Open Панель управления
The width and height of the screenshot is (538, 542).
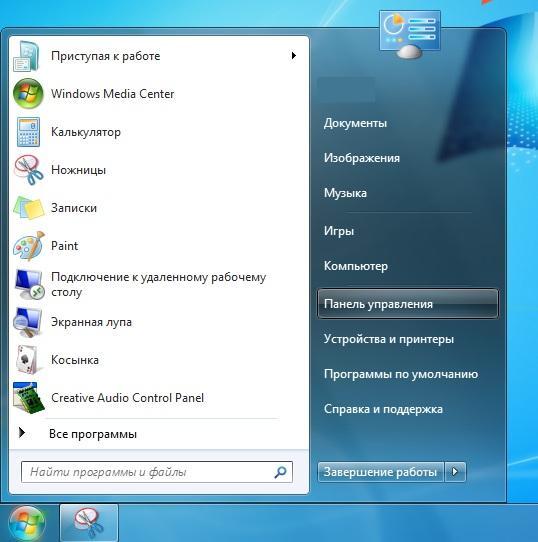pyautogui.click(x=408, y=304)
